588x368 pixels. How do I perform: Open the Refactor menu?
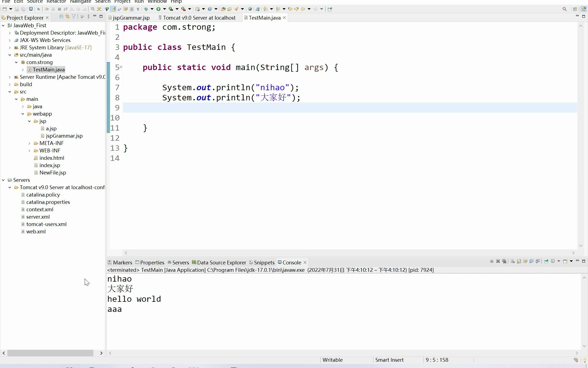pos(56,2)
